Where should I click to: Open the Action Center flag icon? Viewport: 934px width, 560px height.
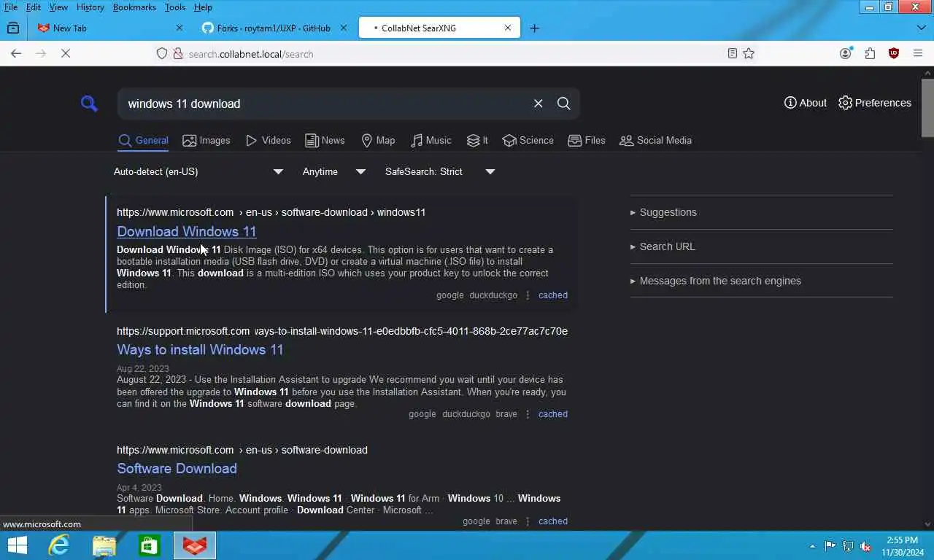830,546
